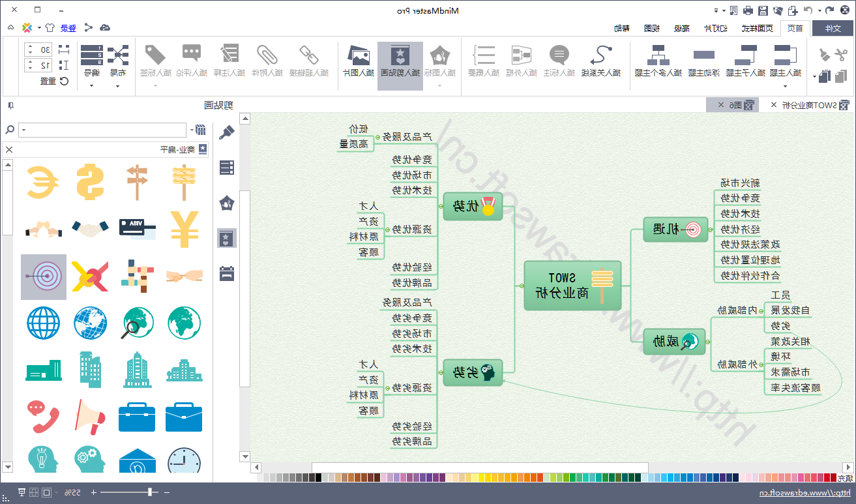Open the clipart search box dropdown arrow

tap(25, 130)
